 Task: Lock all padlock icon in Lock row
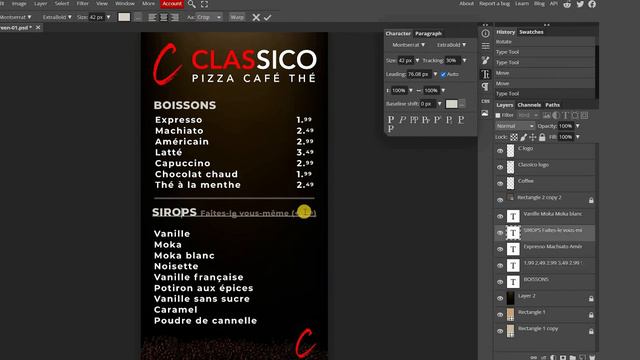click(x=542, y=137)
